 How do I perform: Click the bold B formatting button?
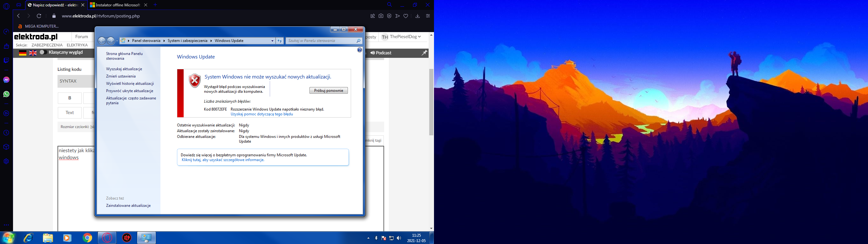pos(70,98)
